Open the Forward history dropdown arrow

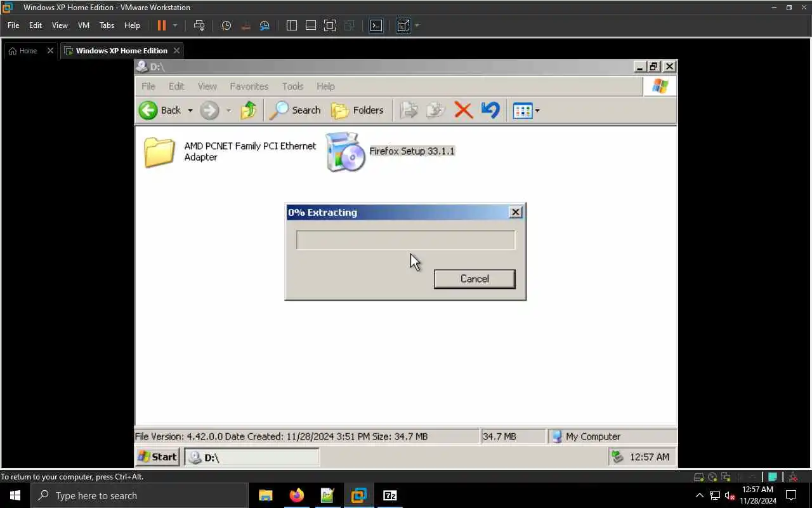pos(228,110)
